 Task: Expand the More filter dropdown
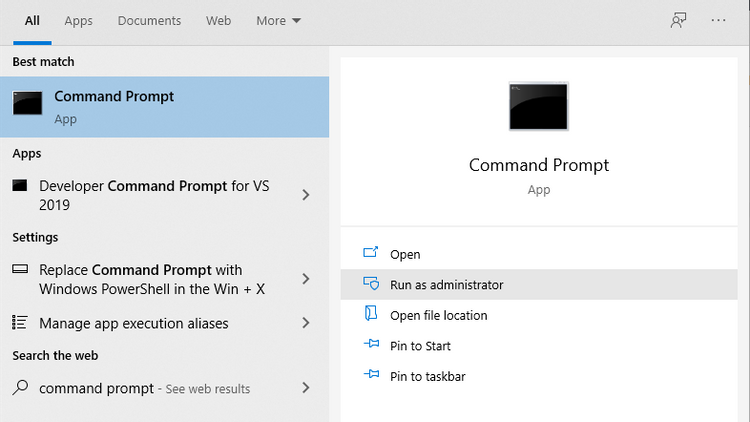pos(278,20)
